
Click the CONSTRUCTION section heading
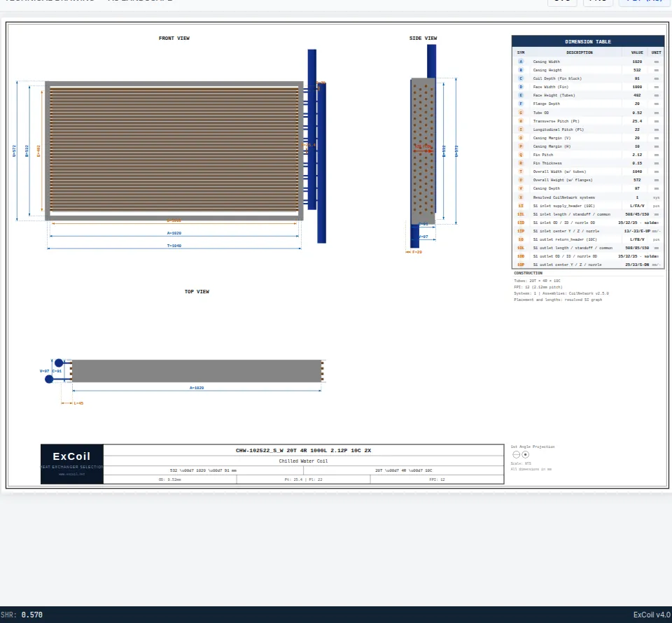coord(528,273)
